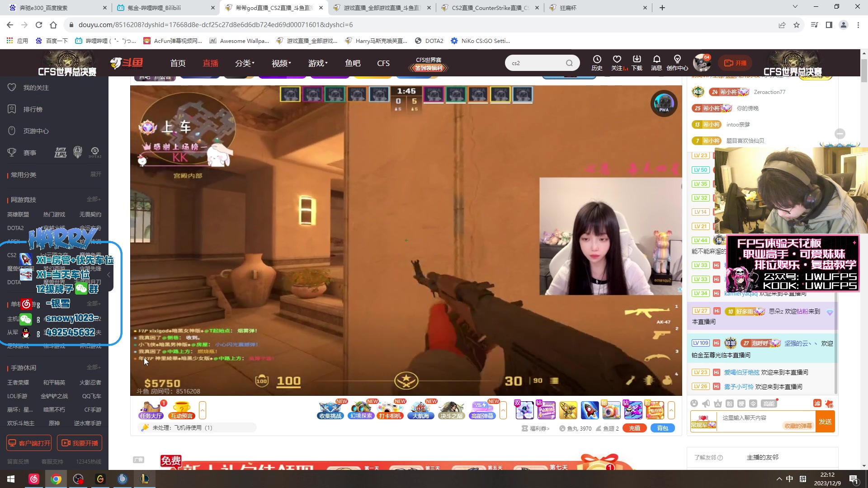
Task: Switch to the 氪金-哔哩哔哩 Bilibili tab
Action: 165,8
